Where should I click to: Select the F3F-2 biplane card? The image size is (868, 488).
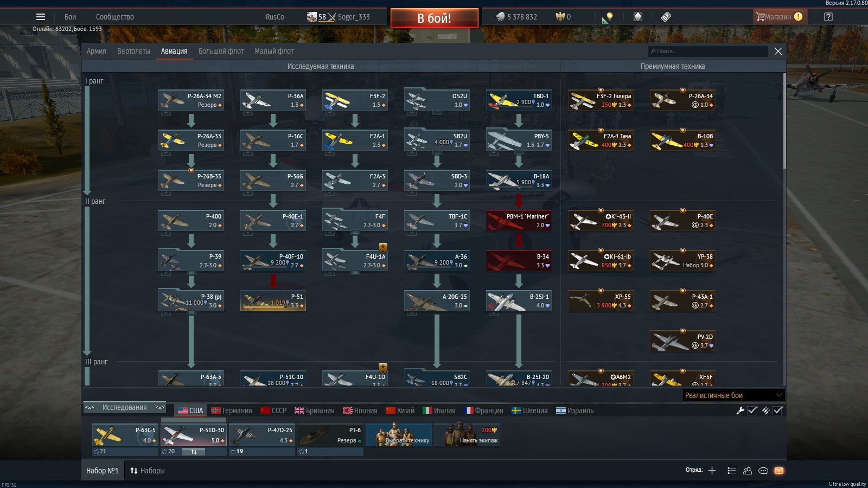click(x=355, y=100)
